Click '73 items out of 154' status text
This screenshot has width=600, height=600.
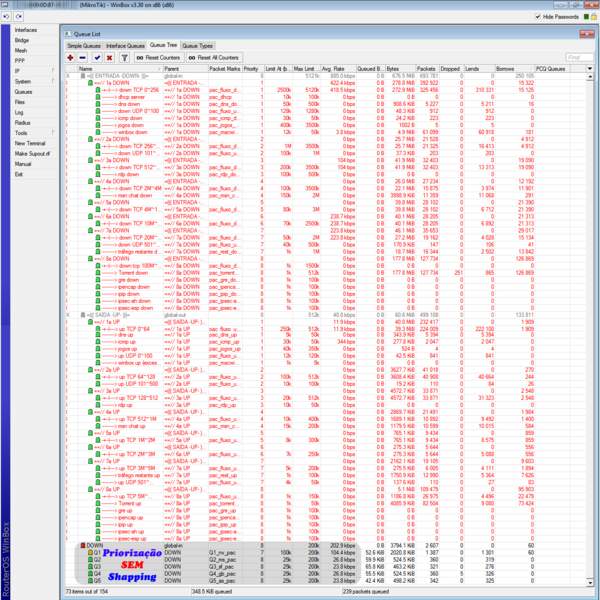(87, 592)
